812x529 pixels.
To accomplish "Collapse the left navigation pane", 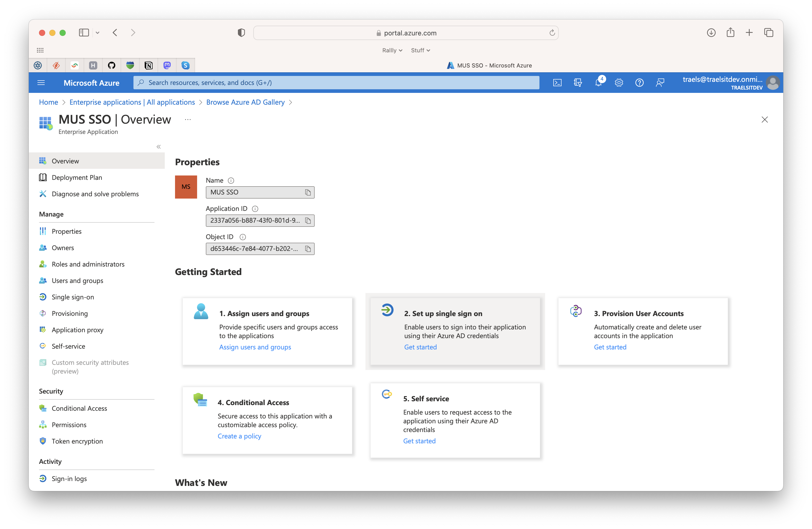I will (x=159, y=147).
